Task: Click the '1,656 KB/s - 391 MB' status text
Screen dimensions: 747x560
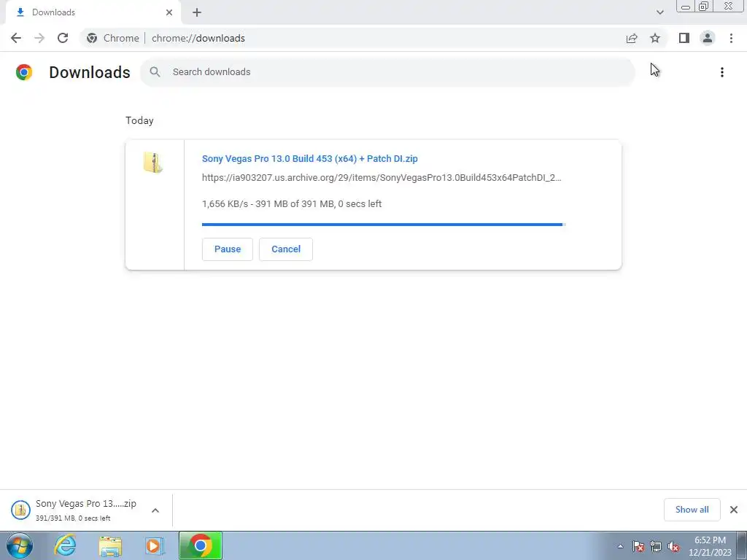Action: 292,204
